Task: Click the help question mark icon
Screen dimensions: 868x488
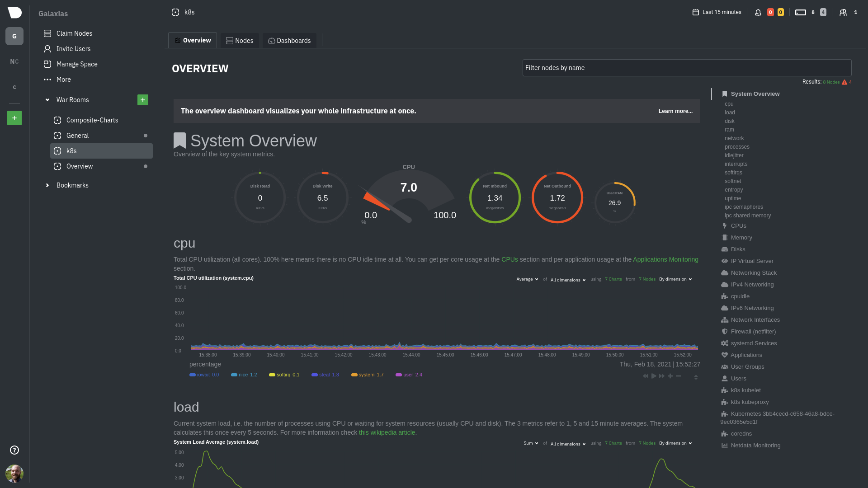Action: (x=14, y=450)
